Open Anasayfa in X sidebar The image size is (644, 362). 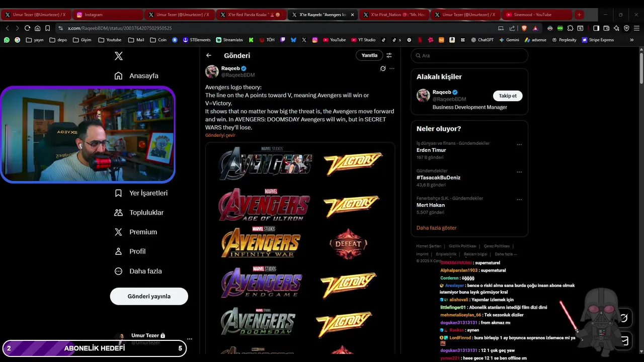(136, 75)
